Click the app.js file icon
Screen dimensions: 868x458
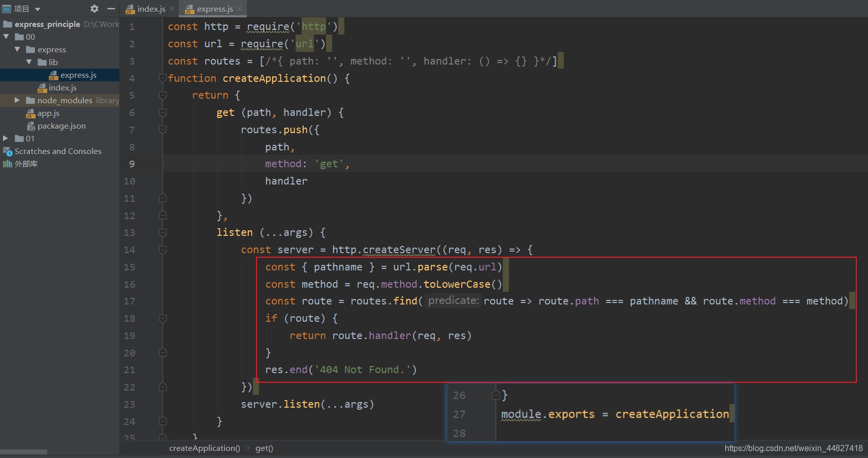pyautogui.click(x=30, y=113)
